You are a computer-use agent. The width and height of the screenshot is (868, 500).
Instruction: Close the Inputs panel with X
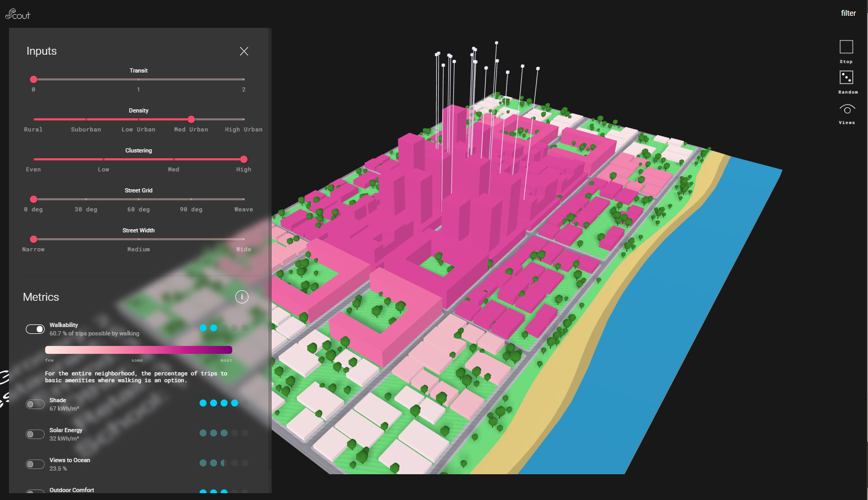(244, 51)
